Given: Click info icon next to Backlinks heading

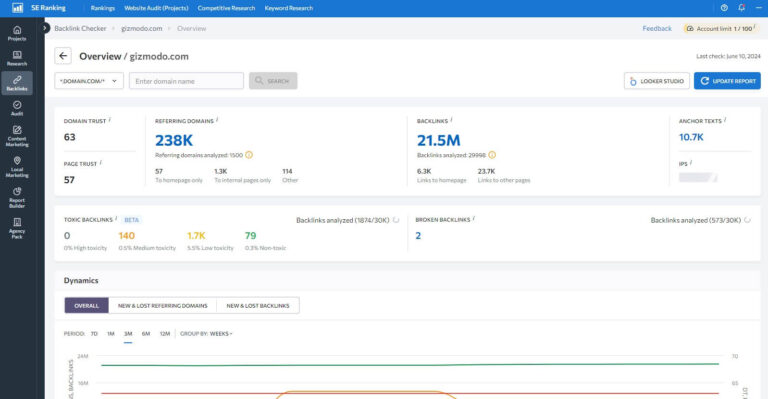Looking at the screenshot, I should pyautogui.click(x=451, y=119).
